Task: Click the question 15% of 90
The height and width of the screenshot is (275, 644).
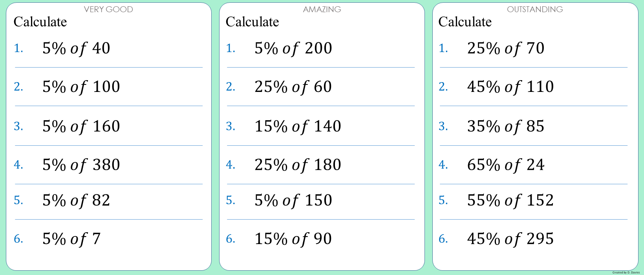Action: pyautogui.click(x=293, y=239)
